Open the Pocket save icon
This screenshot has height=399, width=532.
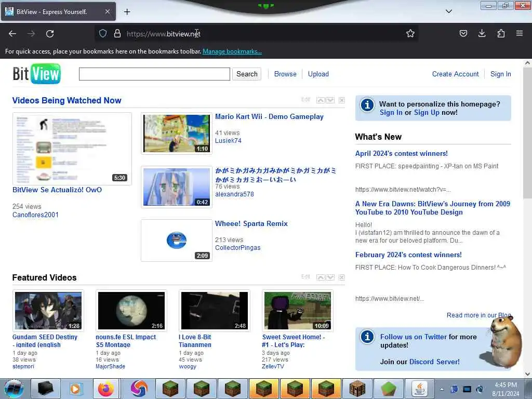click(463, 33)
